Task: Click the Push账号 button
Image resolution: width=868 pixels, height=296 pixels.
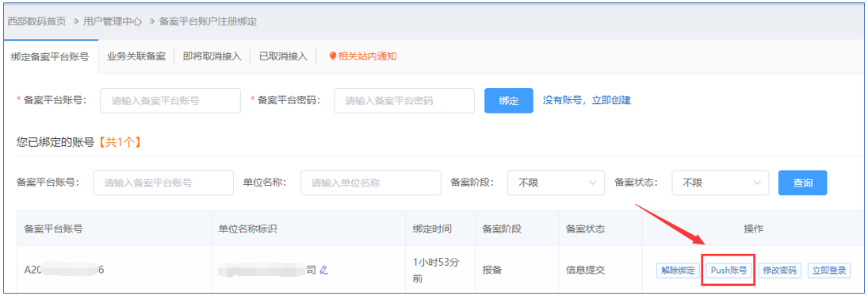Action: click(x=728, y=271)
